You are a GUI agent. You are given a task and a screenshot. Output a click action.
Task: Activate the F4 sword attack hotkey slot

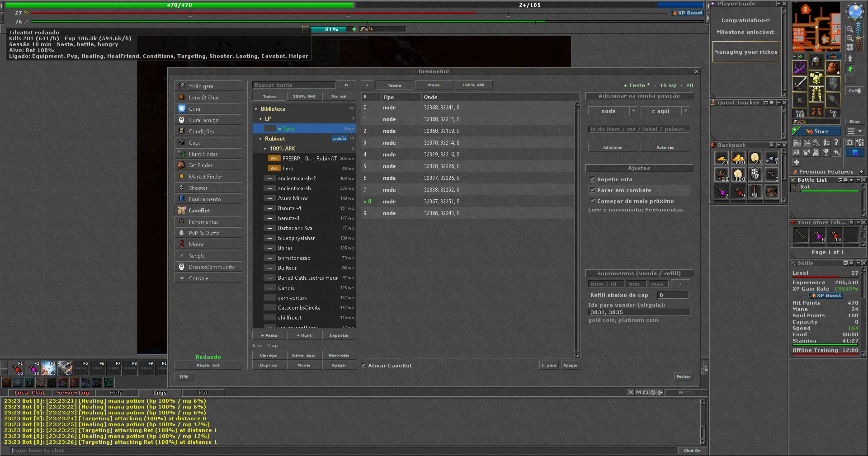click(65, 368)
